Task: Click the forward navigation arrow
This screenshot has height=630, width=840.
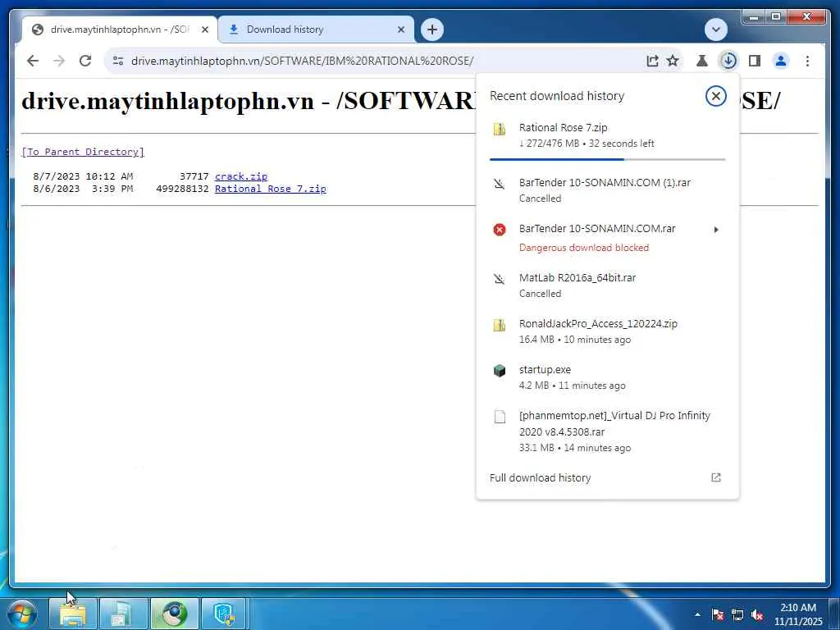Action: tap(59, 61)
